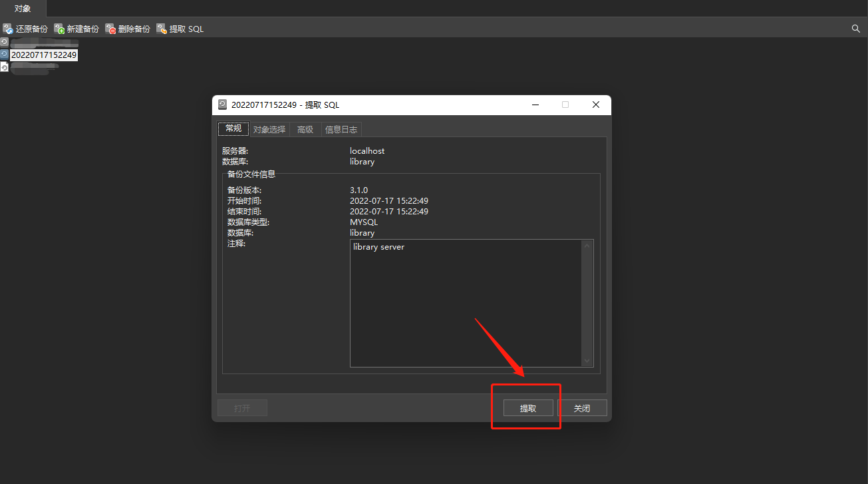Screen dimensions: 868x484
Task: Click the 新建备份 (New Backup) toolbar icon
Action: pos(60,29)
